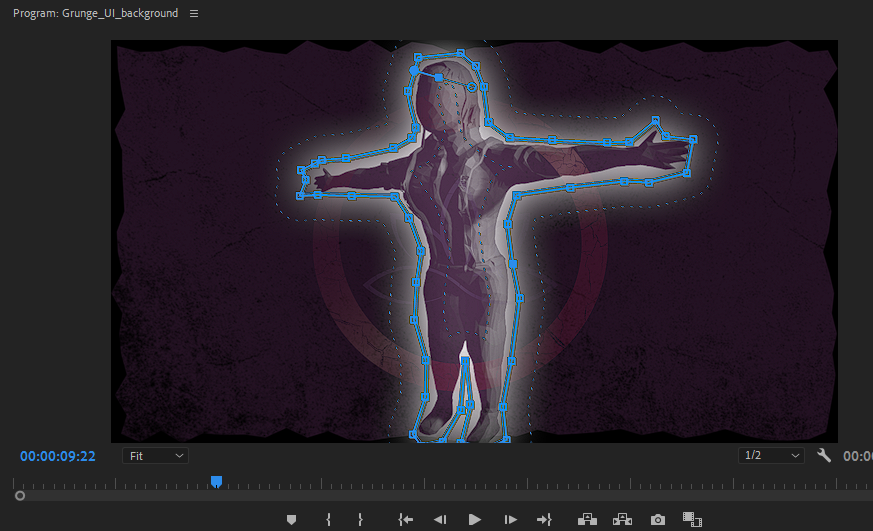This screenshot has width=873, height=531.
Task: Click the Add Marker button
Action: 292,519
